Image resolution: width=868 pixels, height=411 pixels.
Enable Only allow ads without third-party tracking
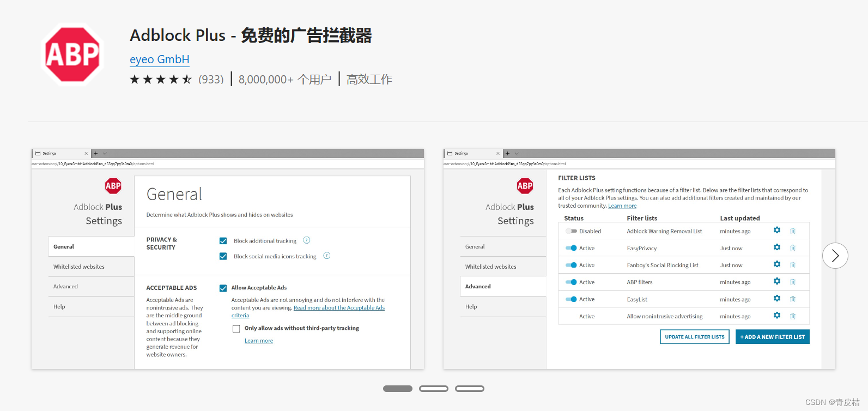pos(236,328)
